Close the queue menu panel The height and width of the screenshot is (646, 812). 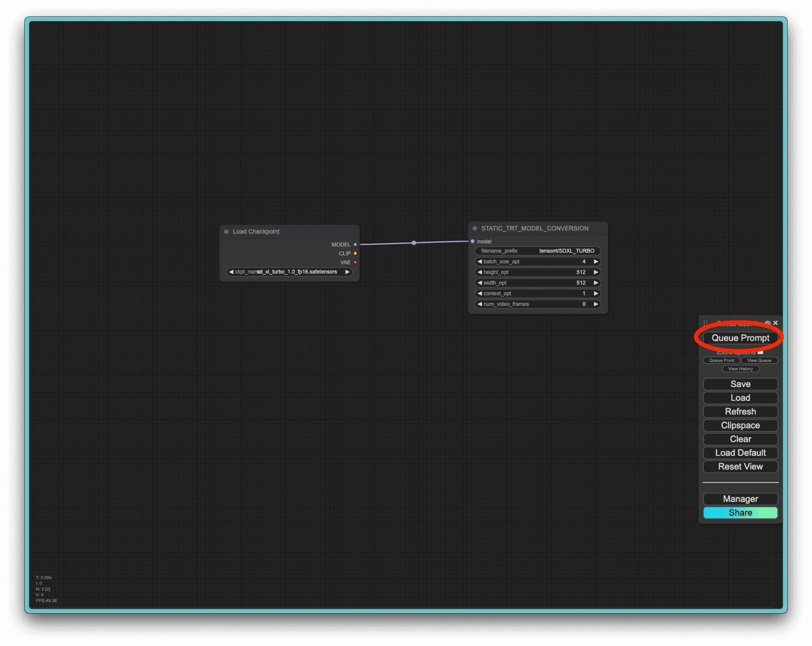[775, 323]
